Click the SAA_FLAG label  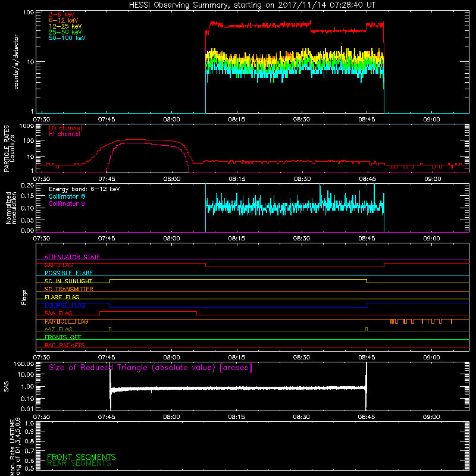coord(58,313)
